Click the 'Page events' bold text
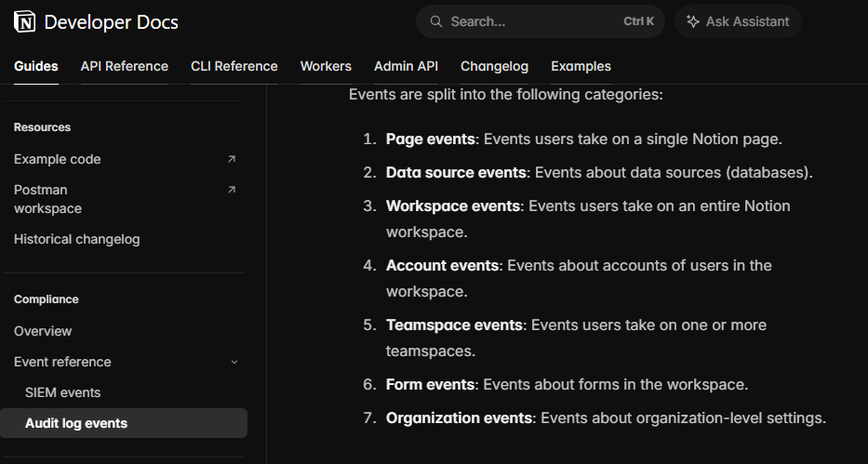 [431, 139]
